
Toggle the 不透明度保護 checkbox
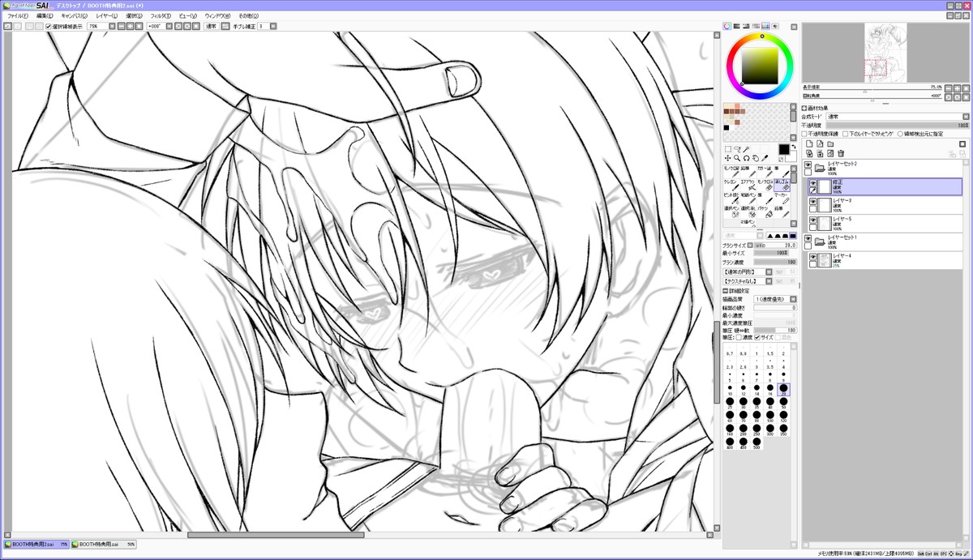(805, 134)
